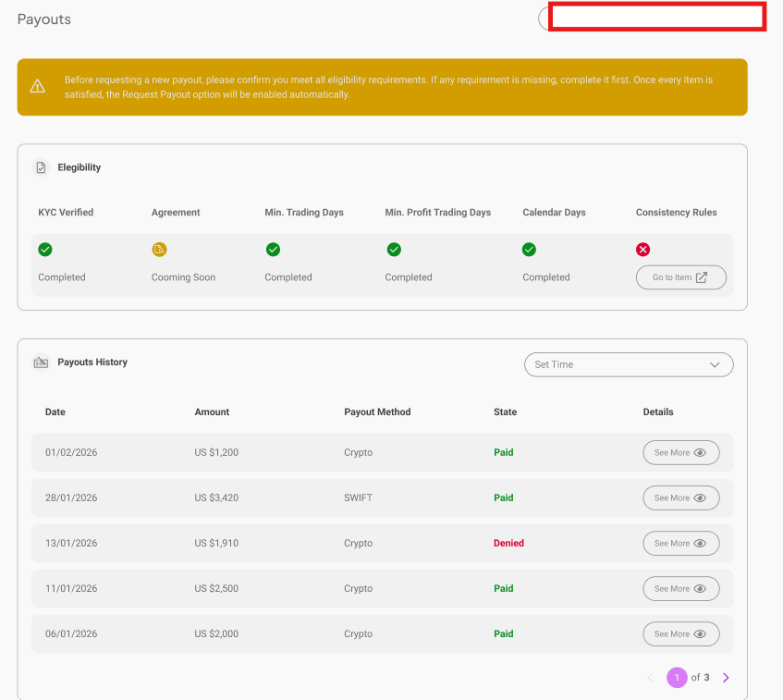Click the Min. Trading Days checkmark icon
This screenshot has width=783, height=700.
[x=273, y=250]
